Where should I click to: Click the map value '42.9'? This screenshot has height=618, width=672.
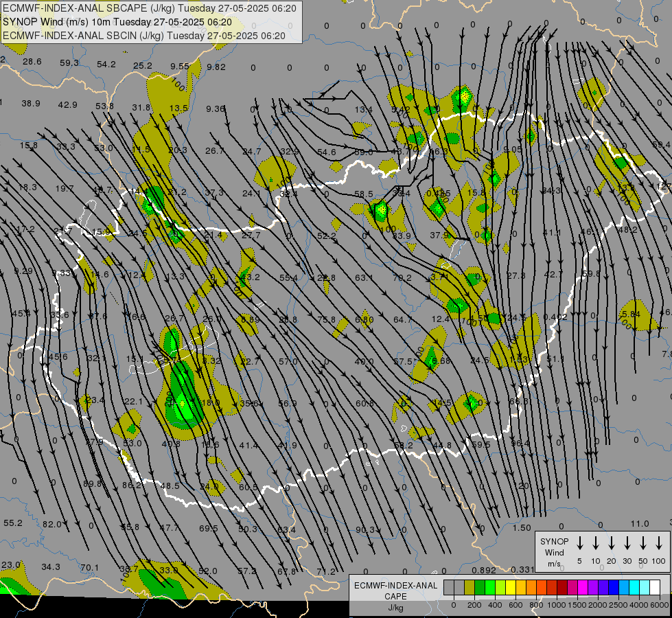68,104
